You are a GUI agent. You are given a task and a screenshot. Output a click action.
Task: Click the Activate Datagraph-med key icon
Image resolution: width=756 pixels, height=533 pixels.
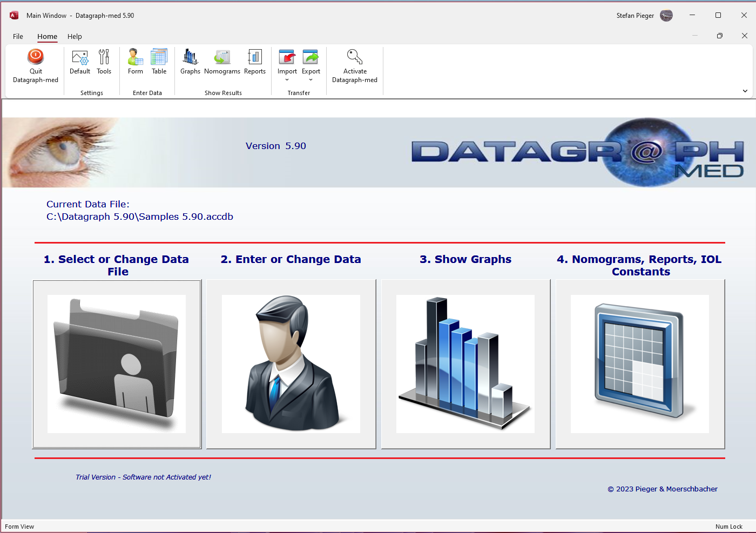coord(355,57)
